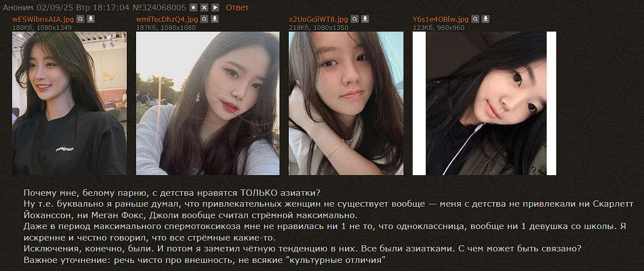Expand the second thumbnail with sunset background
This screenshot has width=644, height=271.
[208, 103]
